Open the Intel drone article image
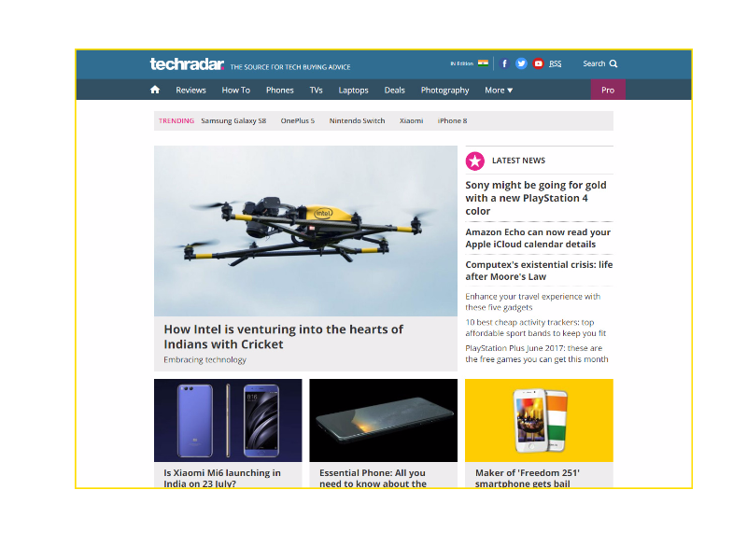The image size is (747, 560). 305,231
